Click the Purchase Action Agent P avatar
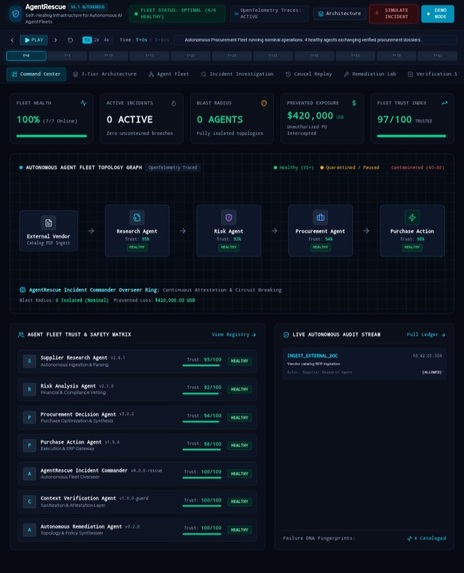 [29, 445]
